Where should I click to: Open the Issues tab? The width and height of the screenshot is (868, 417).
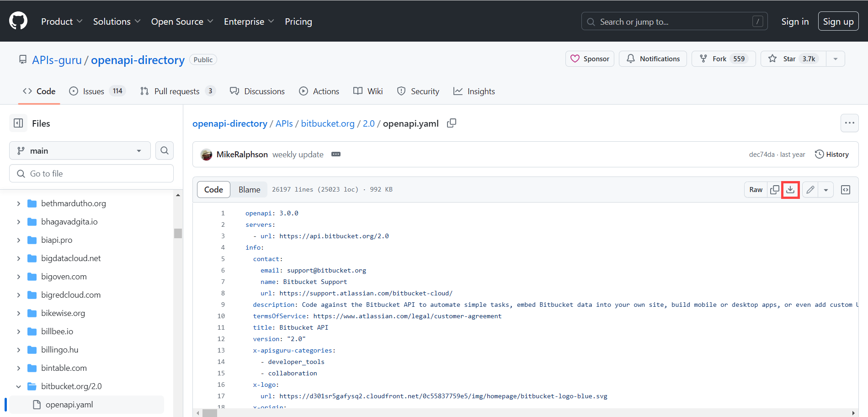tap(97, 91)
